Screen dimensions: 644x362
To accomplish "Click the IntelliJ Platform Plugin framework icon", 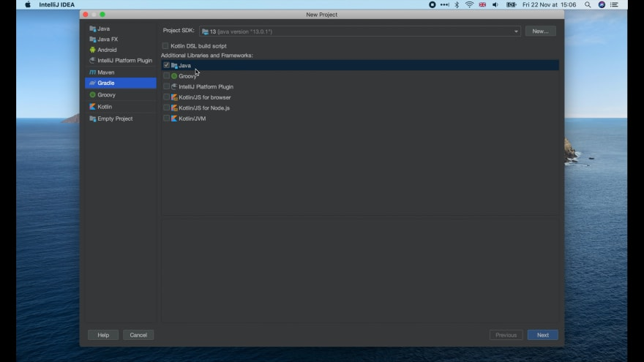I will click(174, 86).
